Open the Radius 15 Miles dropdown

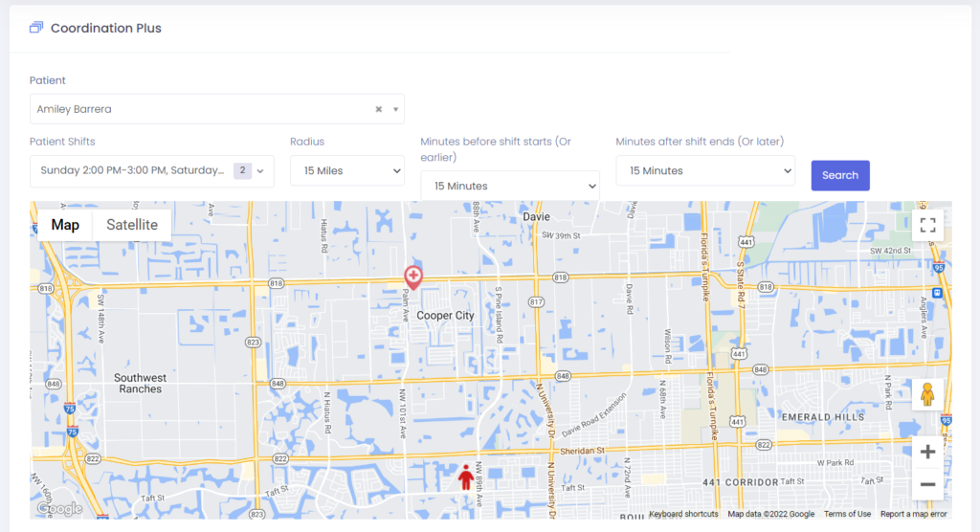click(347, 170)
